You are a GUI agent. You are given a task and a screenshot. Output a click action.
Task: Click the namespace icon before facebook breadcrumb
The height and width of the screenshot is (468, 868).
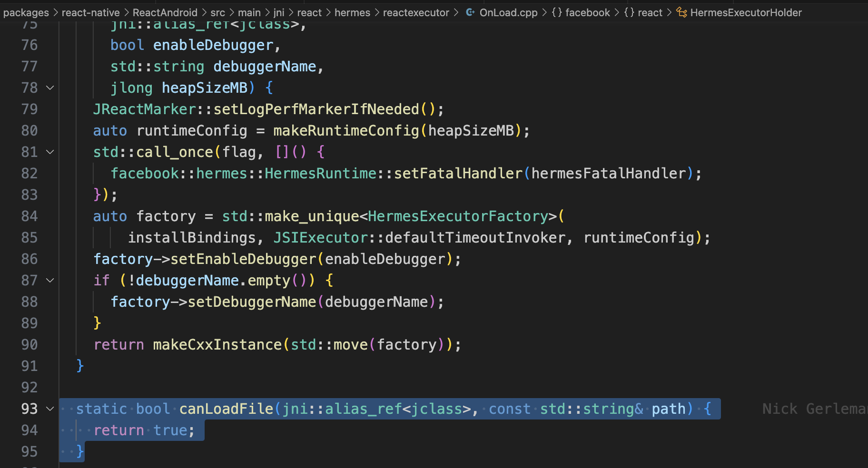(x=556, y=12)
